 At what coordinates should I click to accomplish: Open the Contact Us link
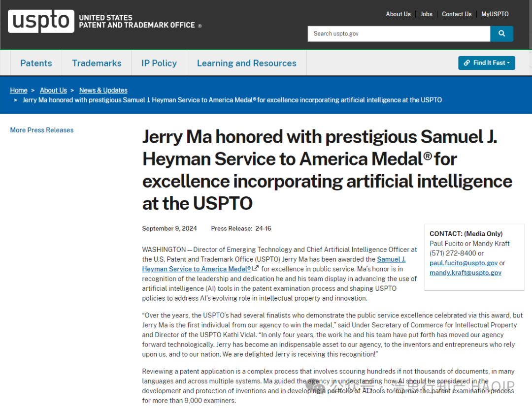[x=456, y=14]
